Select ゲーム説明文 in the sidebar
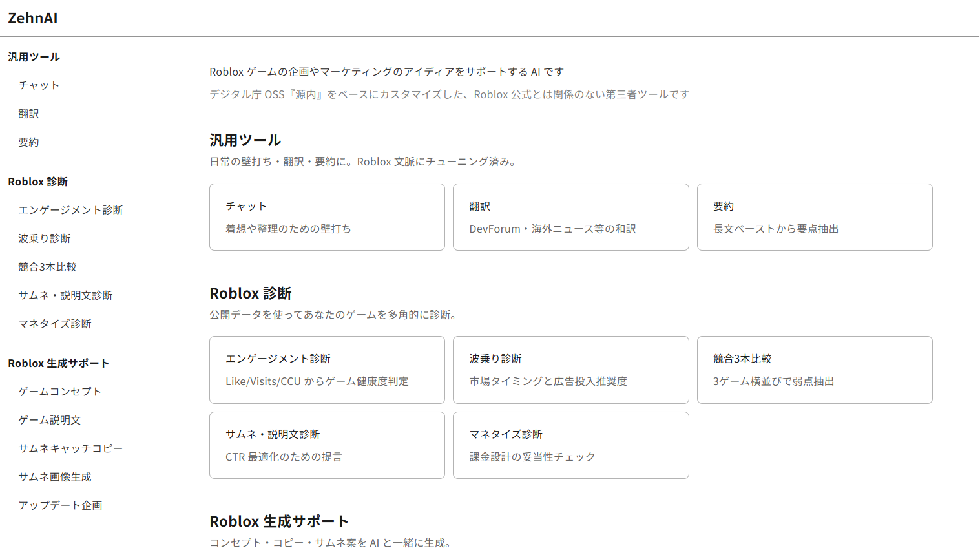This screenshot has width=980, height=557. coord(50,420)
